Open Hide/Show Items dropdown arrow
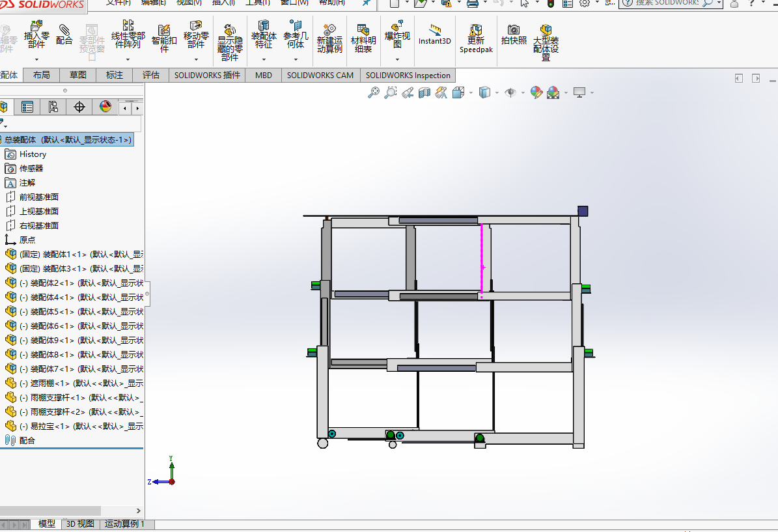This screenshot has height=532, width=778. pyautogui.click(x=523, y=93)
